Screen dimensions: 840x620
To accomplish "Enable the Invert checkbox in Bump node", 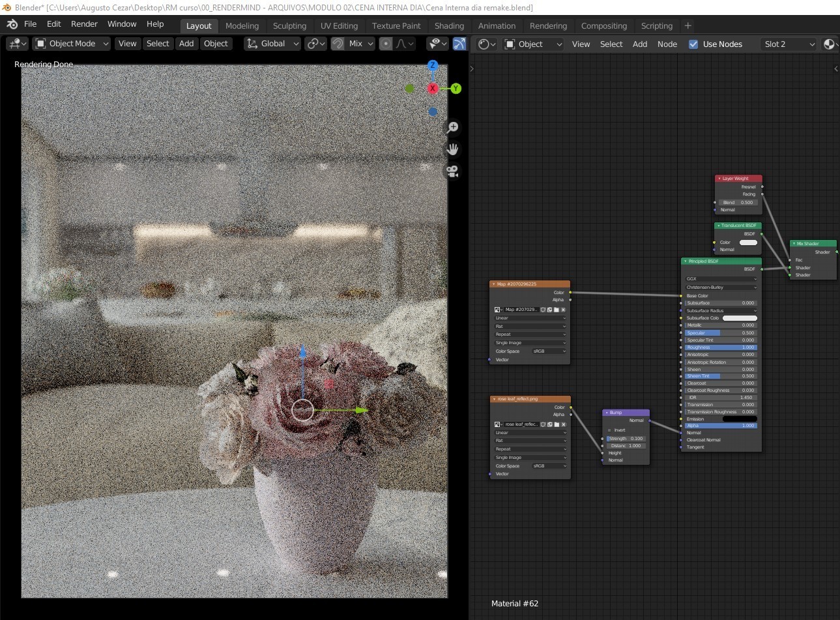I will point(609,430).
